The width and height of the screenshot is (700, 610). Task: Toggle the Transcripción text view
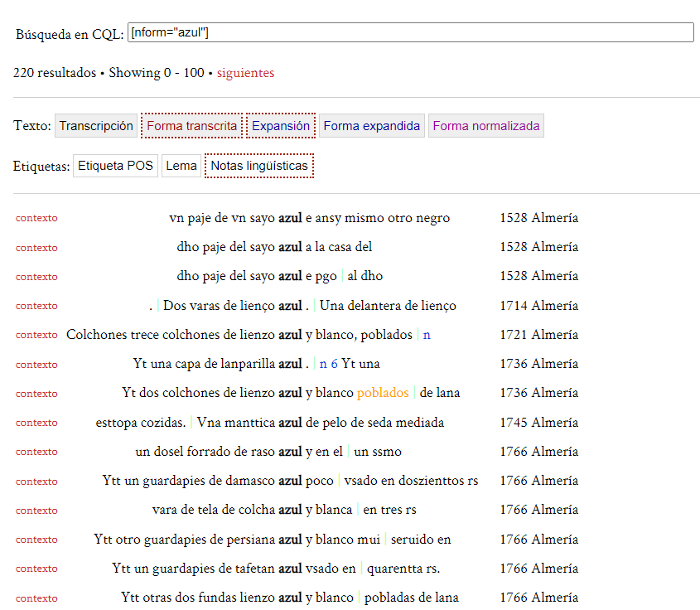coord(96,126)
